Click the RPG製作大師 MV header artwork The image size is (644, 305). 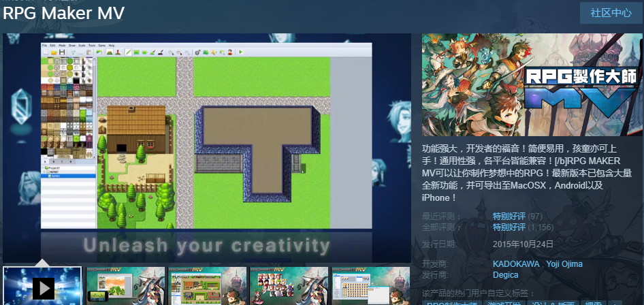point(532,84)
